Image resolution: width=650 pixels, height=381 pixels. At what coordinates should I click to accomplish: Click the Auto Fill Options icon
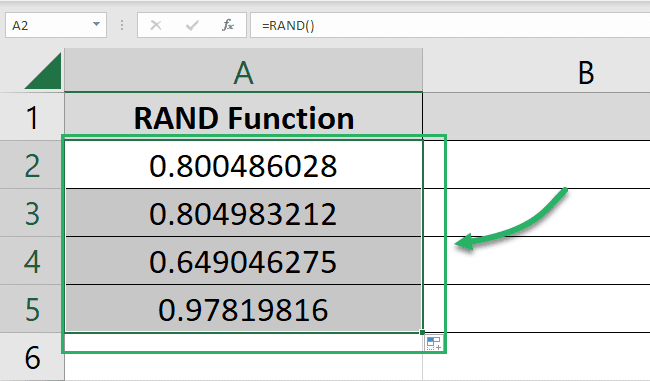[x=434, y=343]
